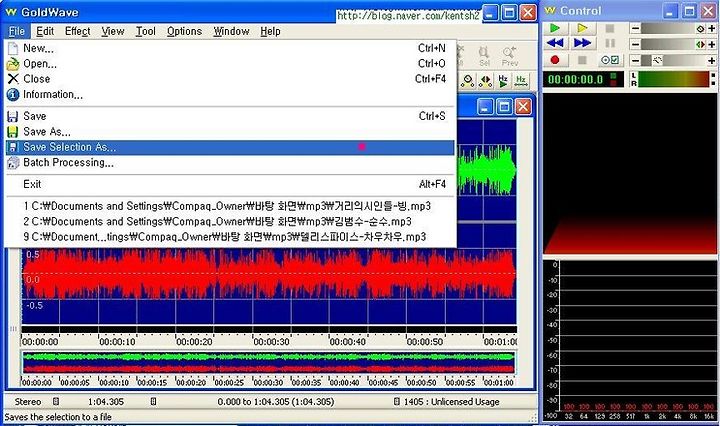The image size is (720, 426).
Task: Rewind using the blue double-left arrows
Action: (555, 43)
